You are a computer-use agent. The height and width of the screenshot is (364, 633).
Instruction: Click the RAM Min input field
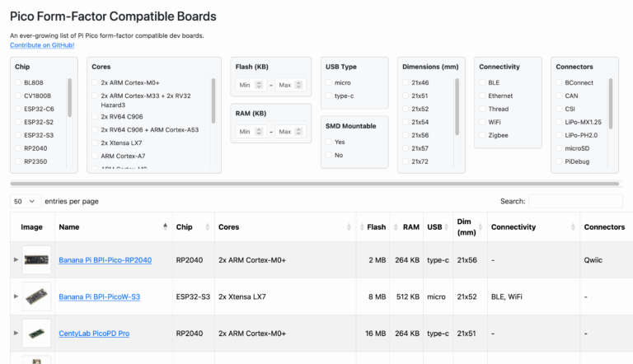point(251,132)
